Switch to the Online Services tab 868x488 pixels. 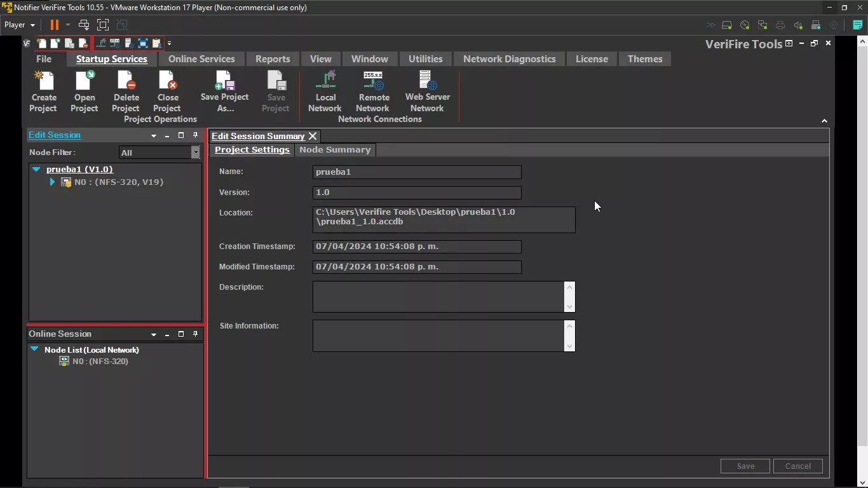[201, 59]
